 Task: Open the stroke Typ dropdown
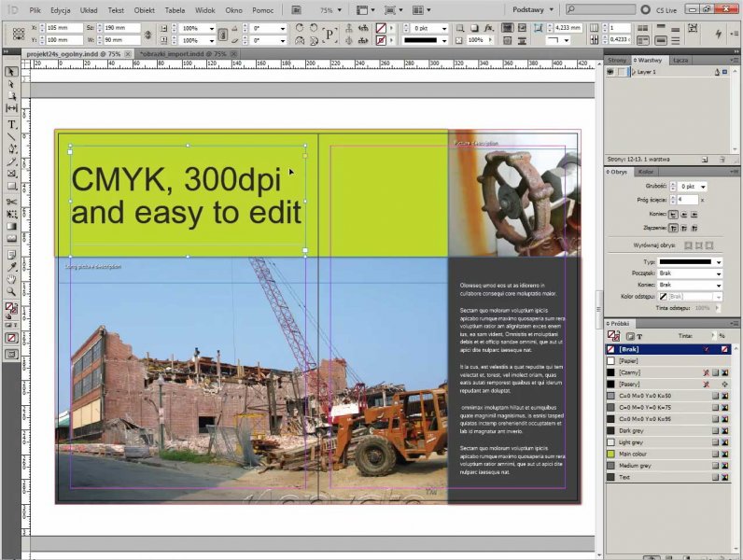tap(690, 262)
